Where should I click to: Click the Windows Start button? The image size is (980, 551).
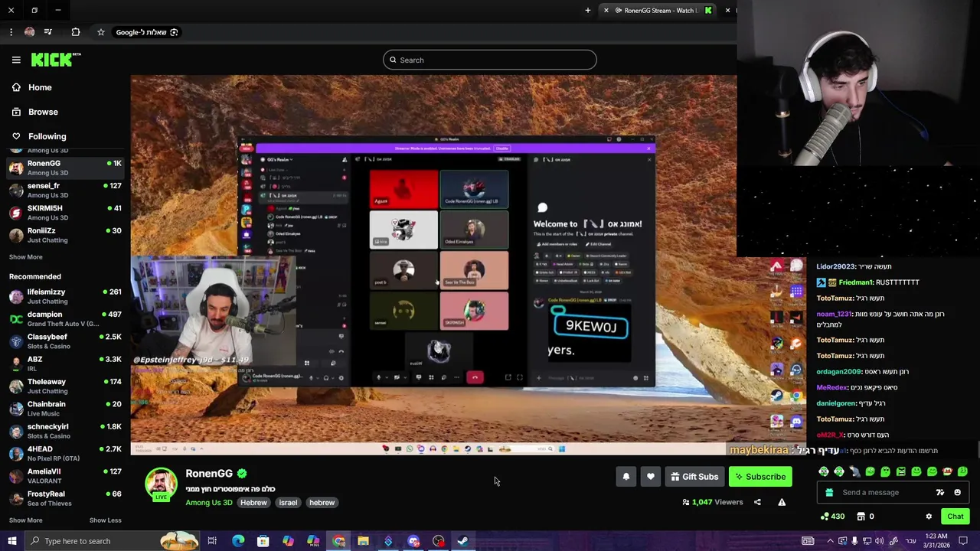click(11, 541)
